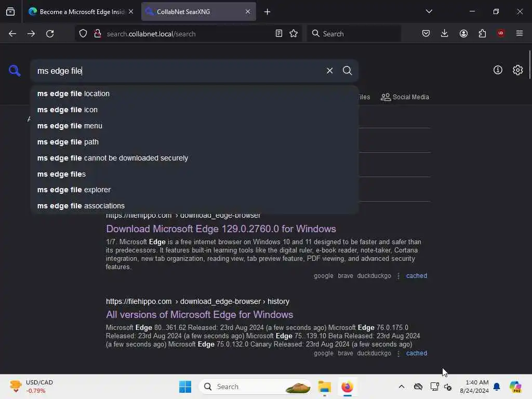Open USD/CAD widget on taskbar

[31, 387]
